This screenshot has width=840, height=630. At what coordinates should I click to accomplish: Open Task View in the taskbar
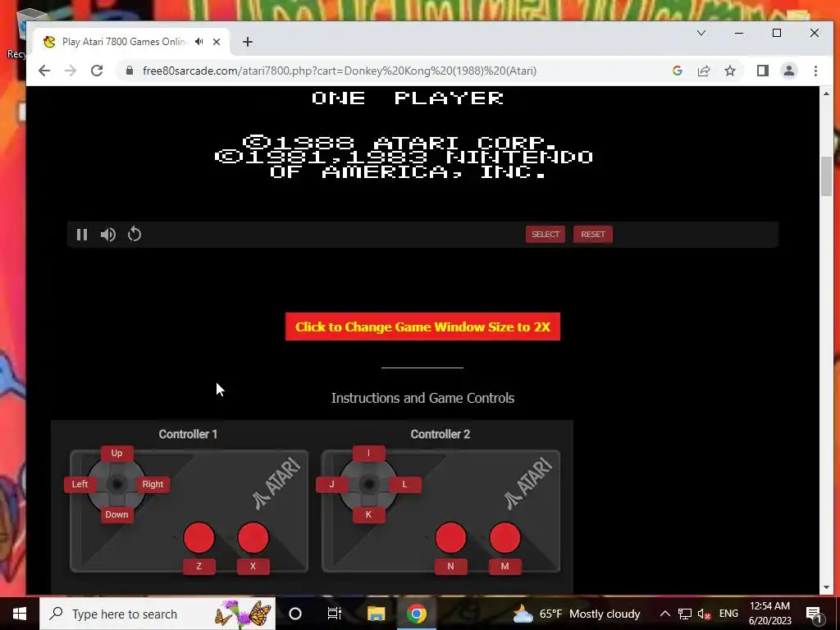coord(335,614)
